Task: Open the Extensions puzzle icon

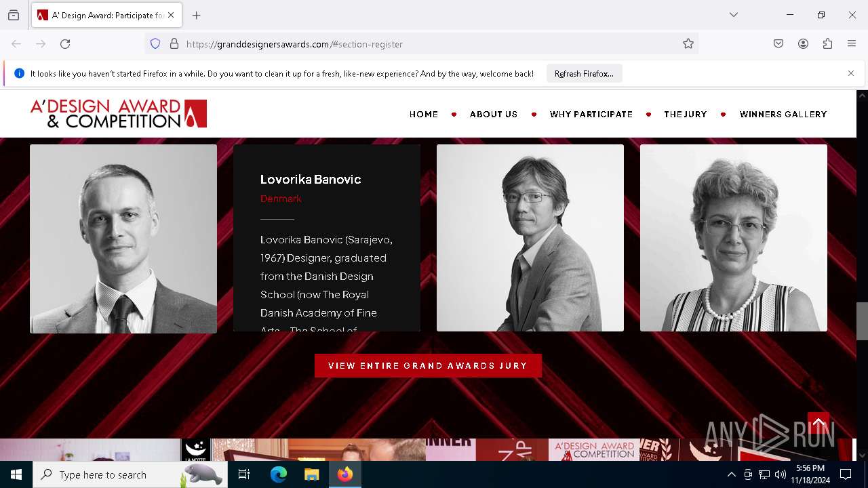Action: [827, 44]
